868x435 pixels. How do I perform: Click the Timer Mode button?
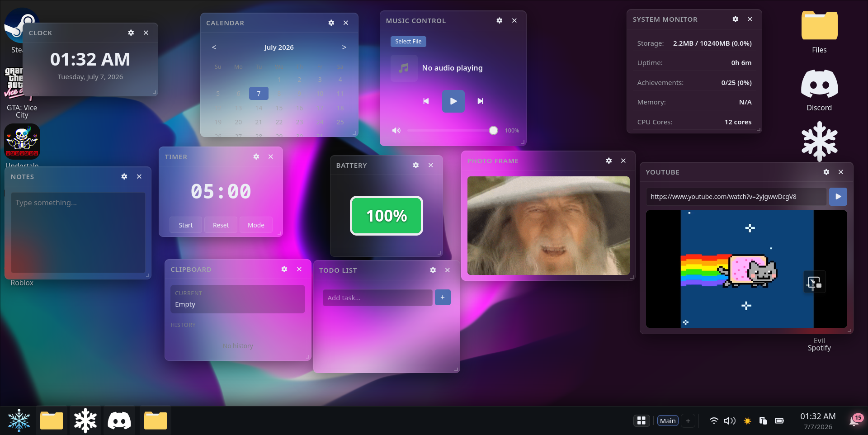coord(256,225)
